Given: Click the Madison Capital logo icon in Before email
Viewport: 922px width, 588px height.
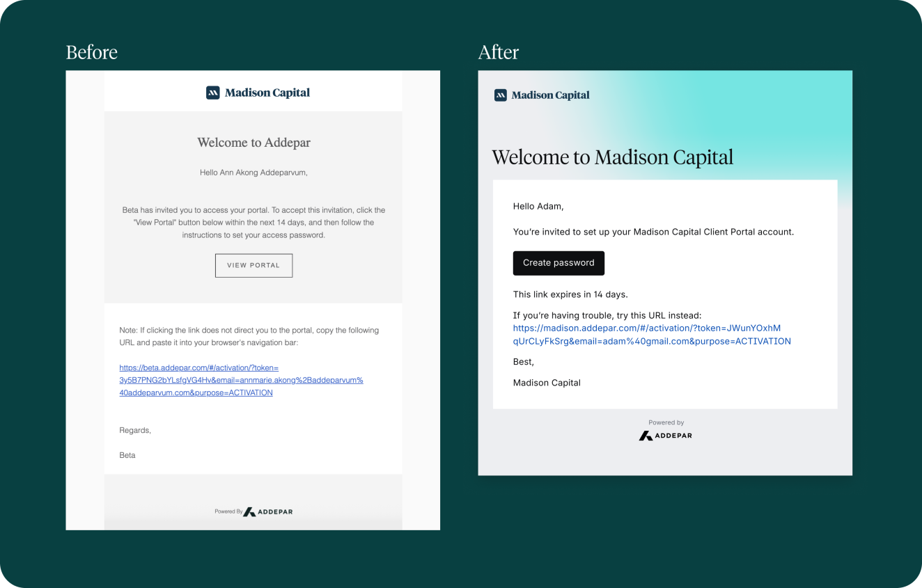Looking at the screenshot, I should 213,93.
